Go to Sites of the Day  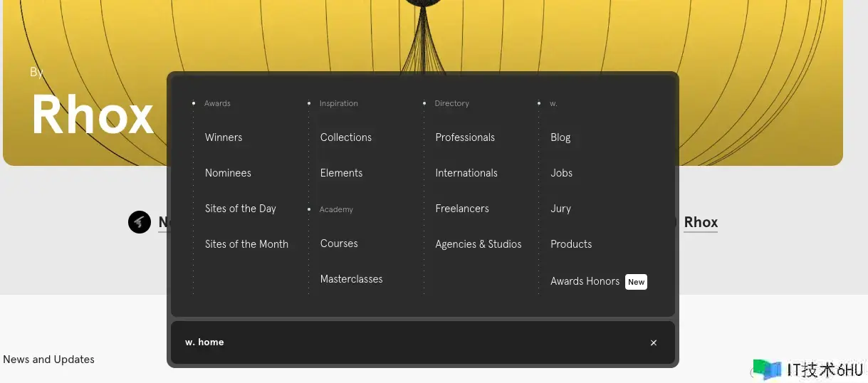(240, 209)
